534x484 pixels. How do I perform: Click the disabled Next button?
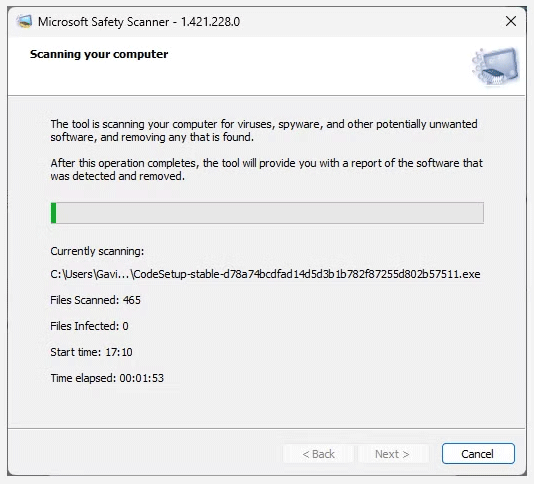[392, 454]
